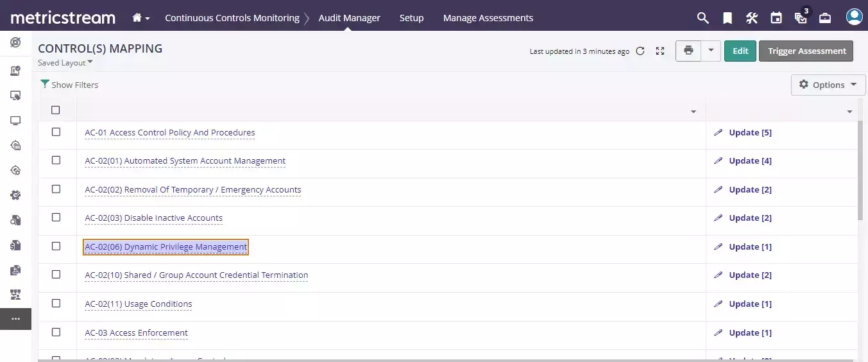The width and height of the screenshot is (868, 362).
Task: Open the search magnifier in top bar
Action: coord(703,18)
